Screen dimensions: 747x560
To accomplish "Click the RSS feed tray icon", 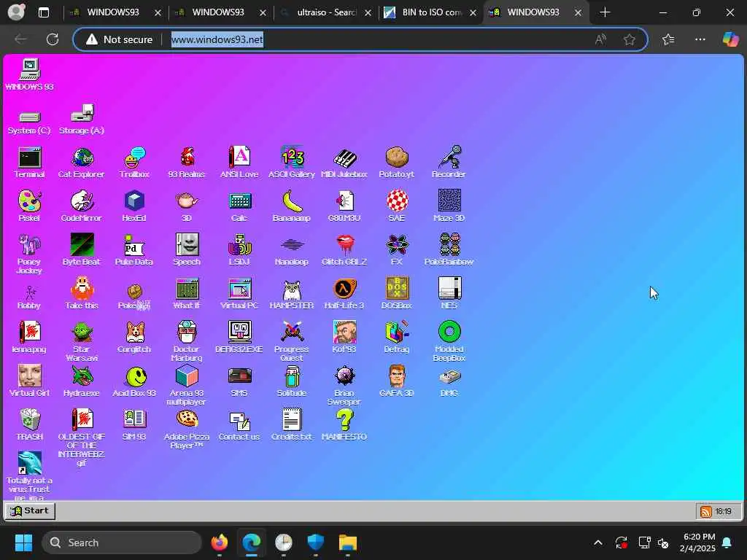I will click(x=705, y=511).
